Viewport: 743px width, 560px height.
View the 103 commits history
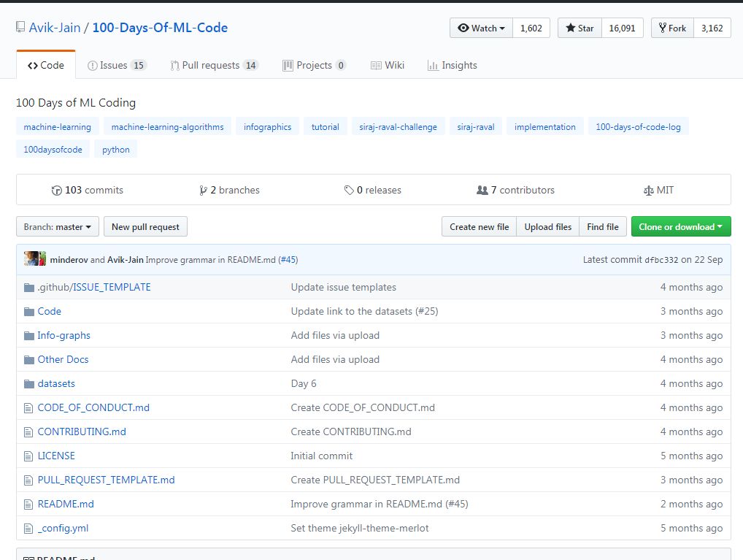(87, 190)
